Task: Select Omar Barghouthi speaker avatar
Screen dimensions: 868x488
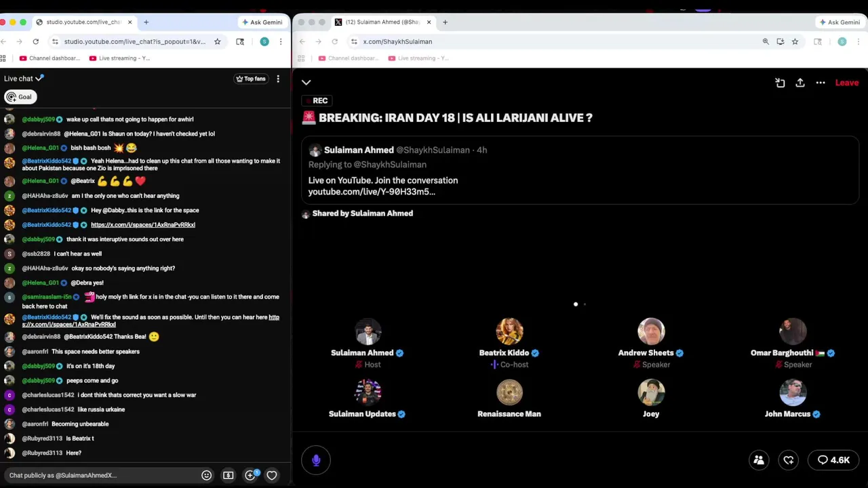Action: (x=792, y=331)
